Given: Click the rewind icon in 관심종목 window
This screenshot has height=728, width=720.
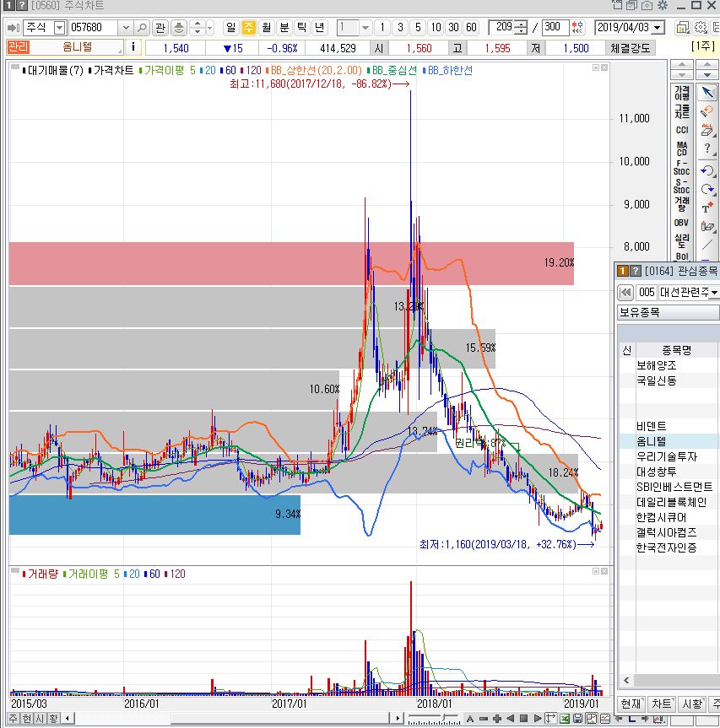Looking at the screenshot, I should tap(625, 292).
